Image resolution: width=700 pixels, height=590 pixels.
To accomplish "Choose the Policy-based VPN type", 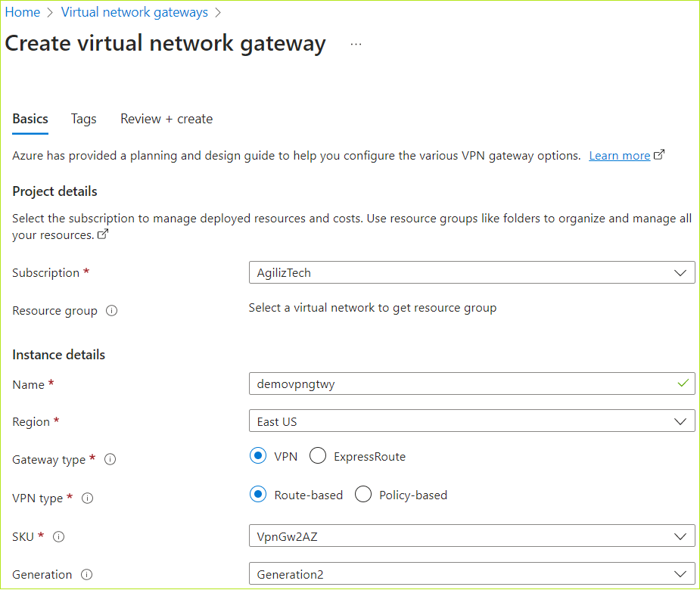I will [363, 494].
